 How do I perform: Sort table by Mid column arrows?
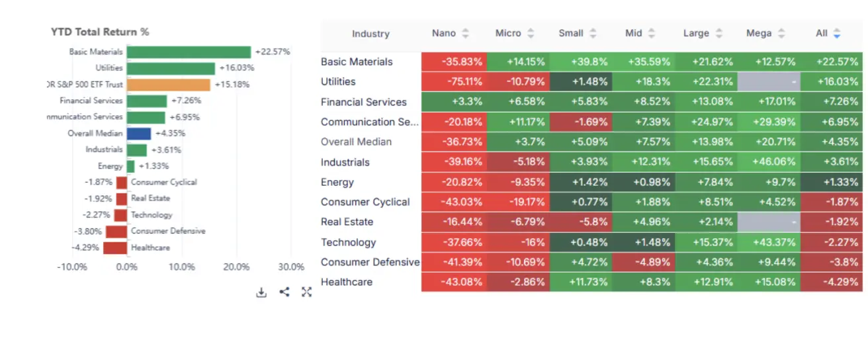tap(652, 33)
